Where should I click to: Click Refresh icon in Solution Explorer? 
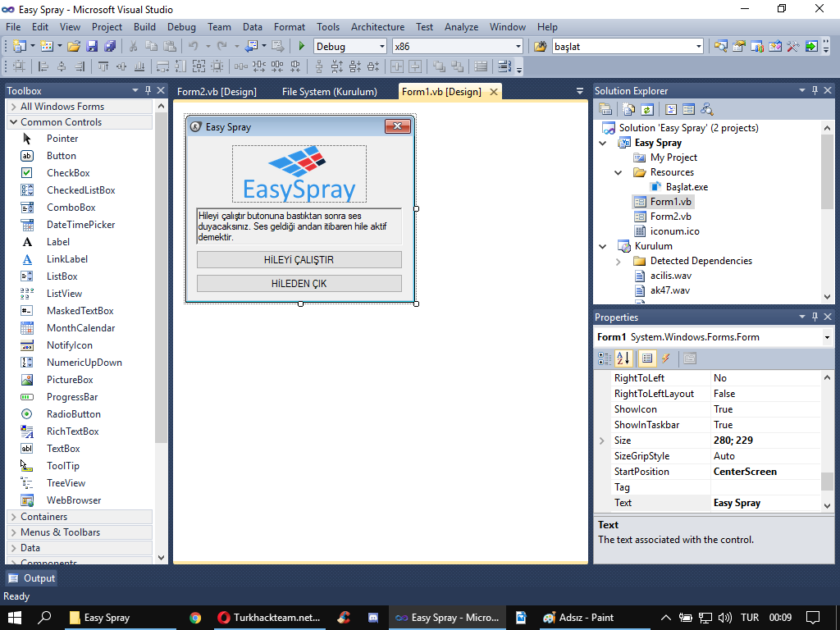(x=647, y=109)
